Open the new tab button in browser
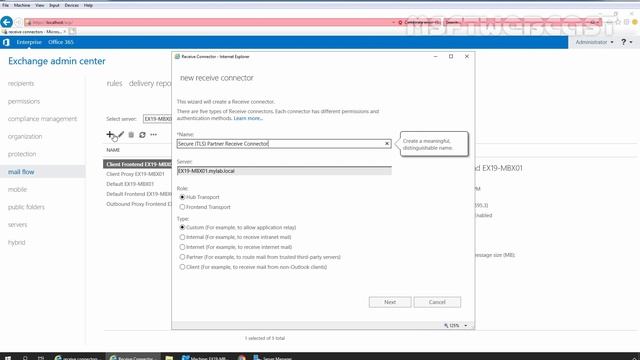Viewport: 640px width, 360px height. click(72, 31)
